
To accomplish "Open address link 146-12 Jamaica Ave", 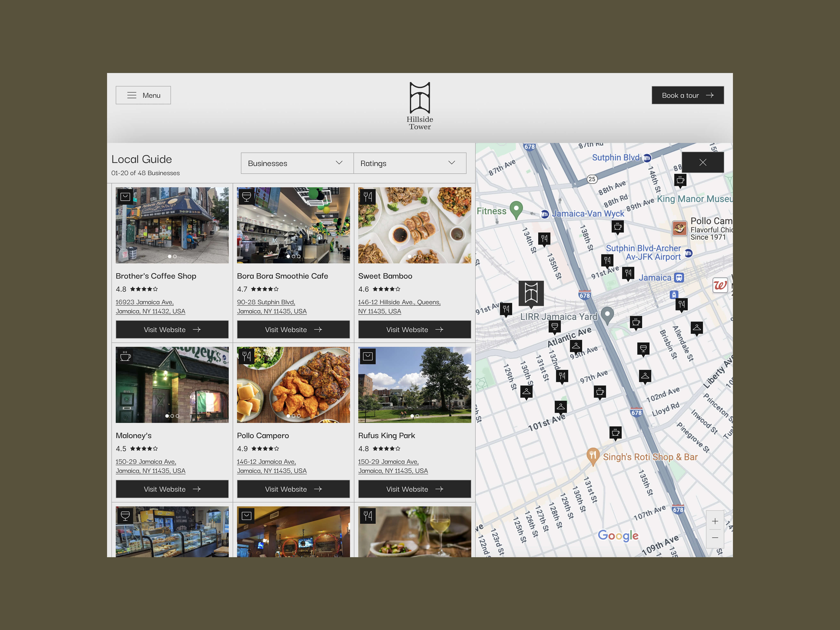I will point(272,466).
